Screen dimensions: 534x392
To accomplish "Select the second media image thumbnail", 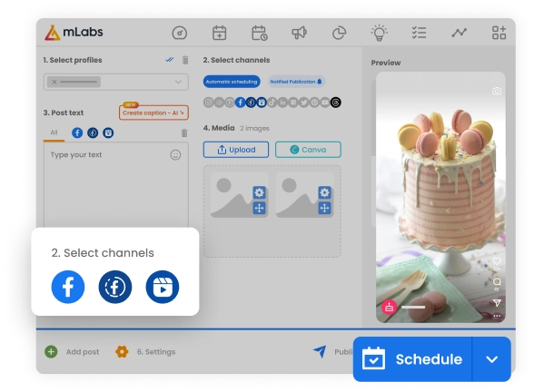I will [305, 195].
